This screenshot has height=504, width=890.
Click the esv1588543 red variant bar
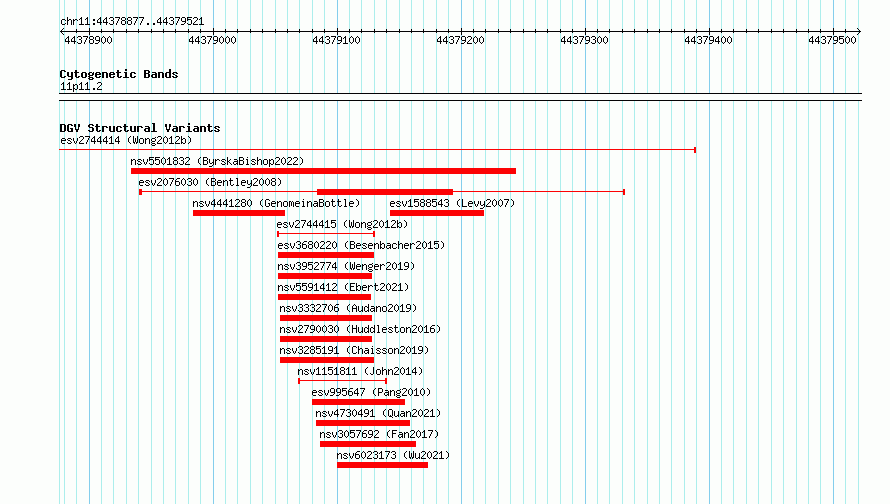coord(436,213)
